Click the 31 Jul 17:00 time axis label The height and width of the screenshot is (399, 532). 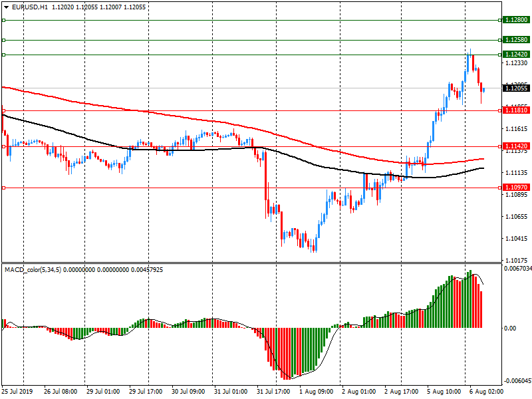pyautogui.click(x=273, y=392)
